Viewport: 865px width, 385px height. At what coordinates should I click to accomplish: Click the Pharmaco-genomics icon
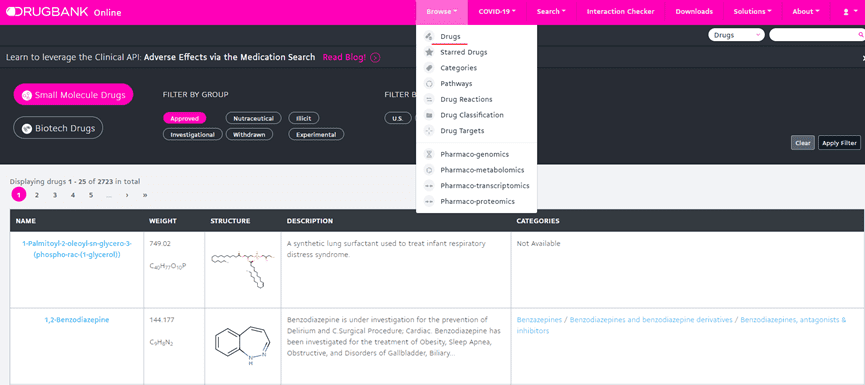429,154
